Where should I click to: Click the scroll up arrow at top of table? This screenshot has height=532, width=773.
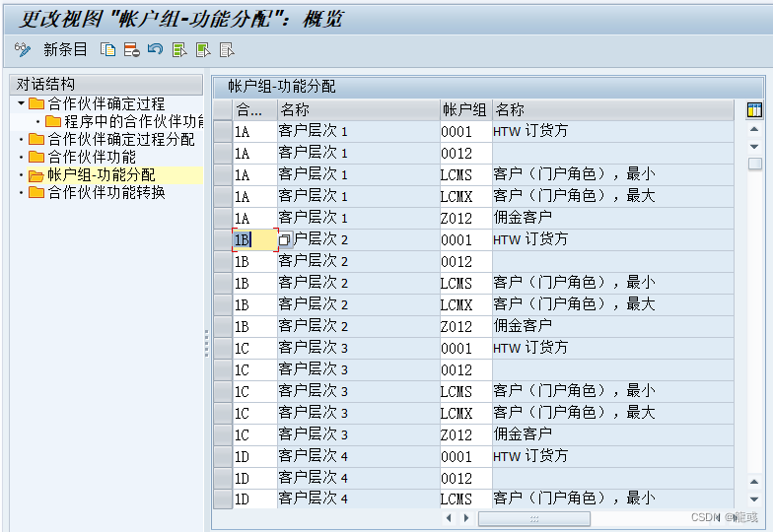754,130
